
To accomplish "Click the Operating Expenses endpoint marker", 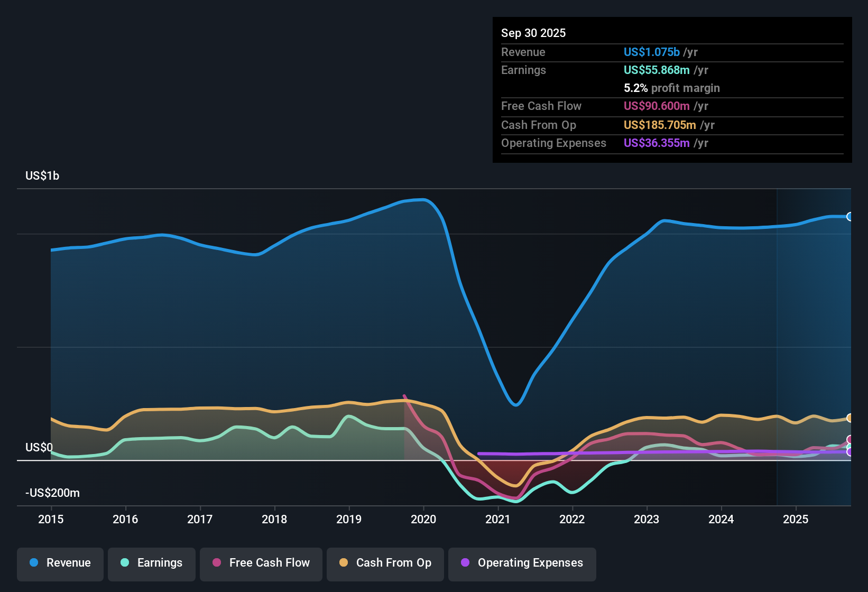I will point(850,452).
